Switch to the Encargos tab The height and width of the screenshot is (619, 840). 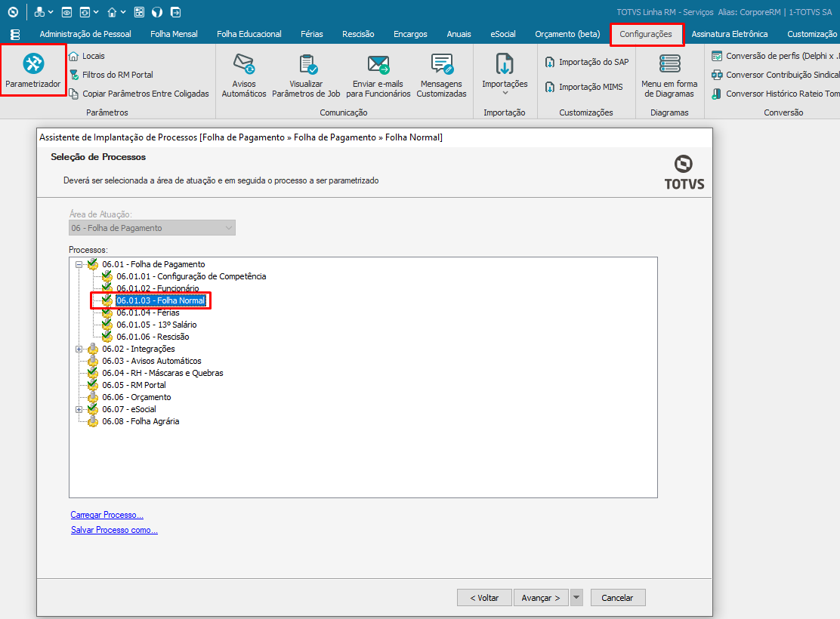tap(410, 34)
